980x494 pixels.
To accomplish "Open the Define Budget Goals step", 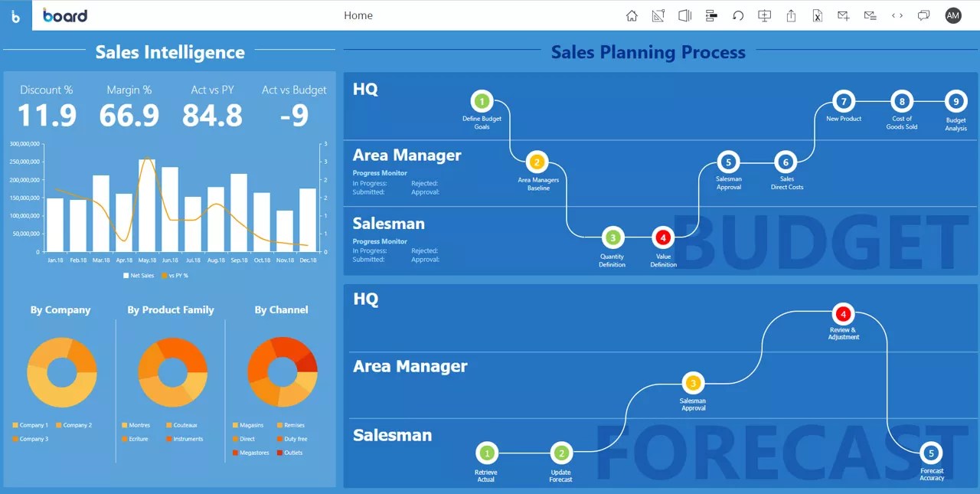I will click(482, 101).
